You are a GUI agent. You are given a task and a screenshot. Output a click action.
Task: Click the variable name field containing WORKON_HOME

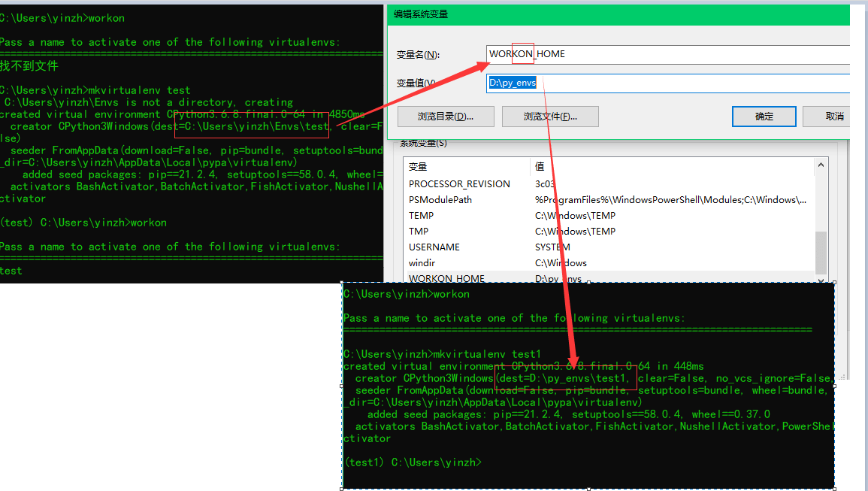point(667,54)
